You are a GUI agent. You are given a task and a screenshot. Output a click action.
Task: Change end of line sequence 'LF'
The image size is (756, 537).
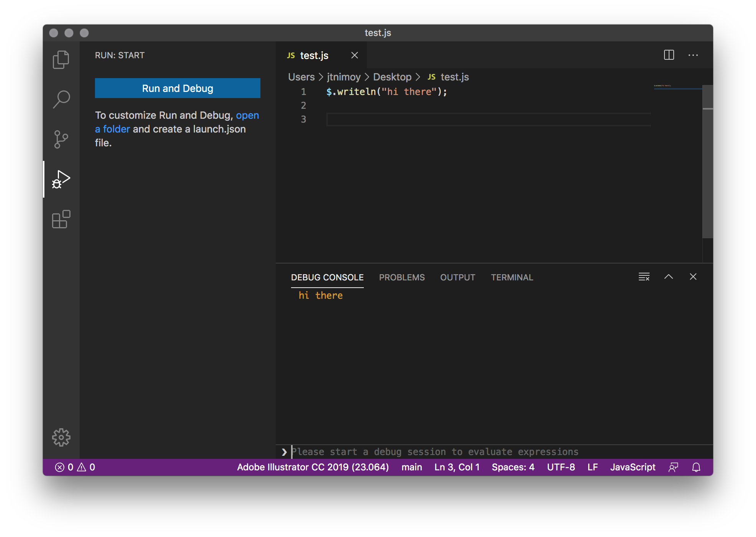coord(592,467)
